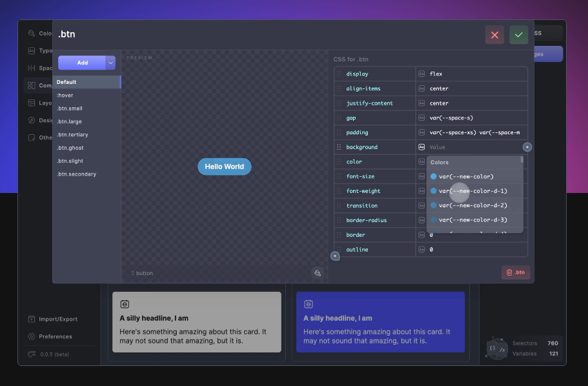Pick the var(--new-color) blue swatch

(434, 176)
